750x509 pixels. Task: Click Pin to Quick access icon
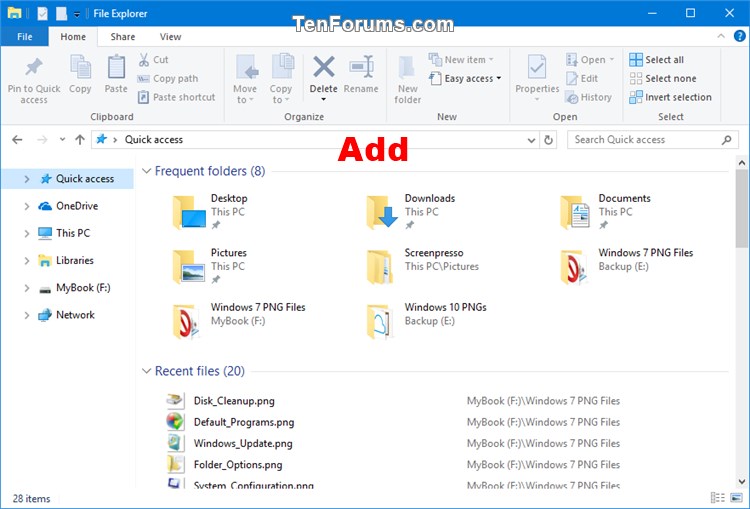tap(34, 67)
